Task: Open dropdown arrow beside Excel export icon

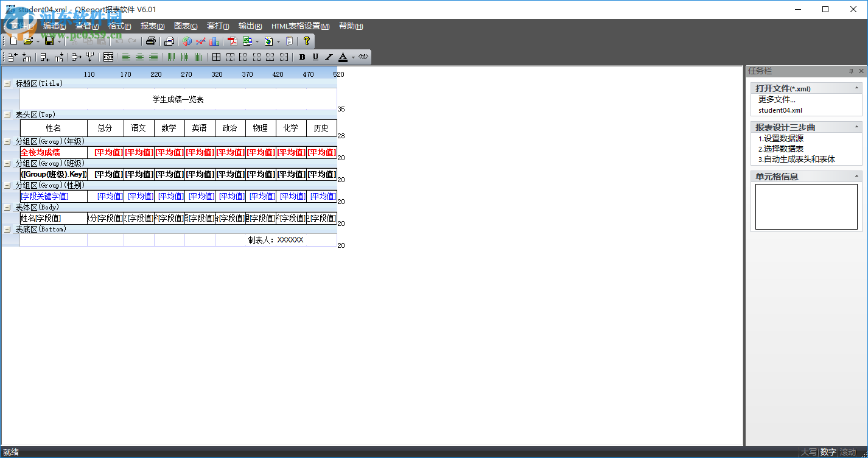Action: (x=257, y=41)
